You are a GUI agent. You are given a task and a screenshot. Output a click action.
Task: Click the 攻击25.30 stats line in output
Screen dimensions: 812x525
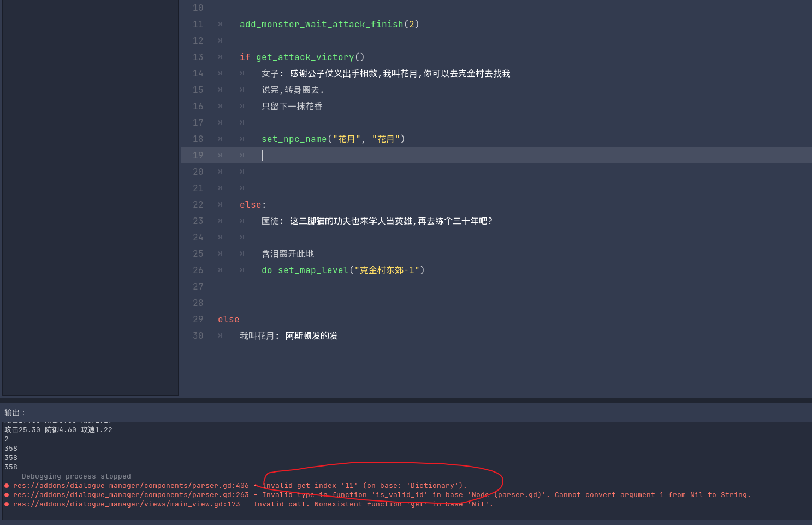(58, 429)
